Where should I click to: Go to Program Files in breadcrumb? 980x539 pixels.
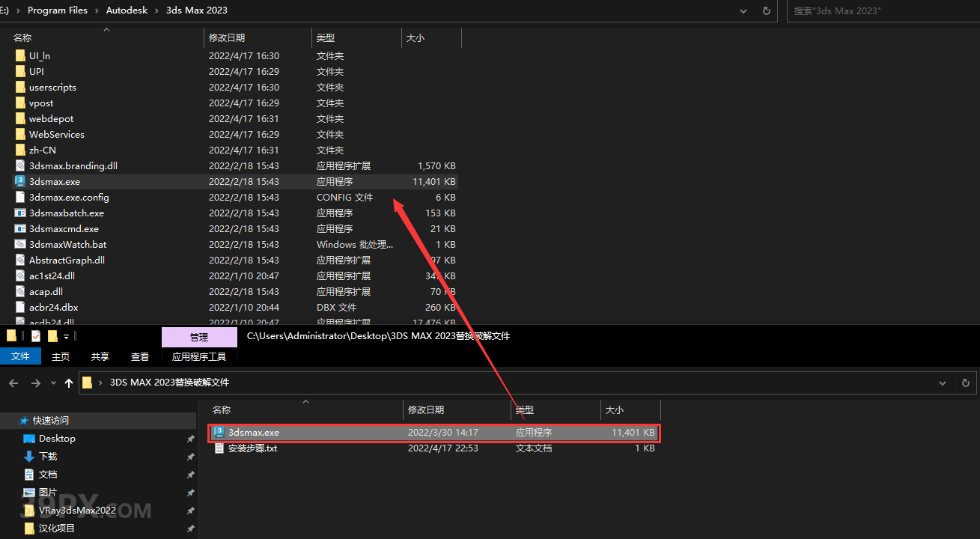[58, 10]
